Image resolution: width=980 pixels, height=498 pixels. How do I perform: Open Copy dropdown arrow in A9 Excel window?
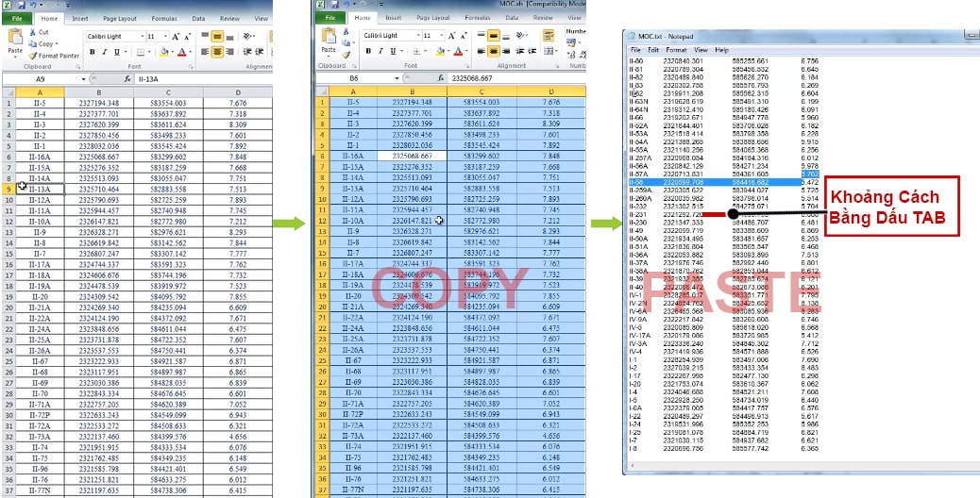57,43
